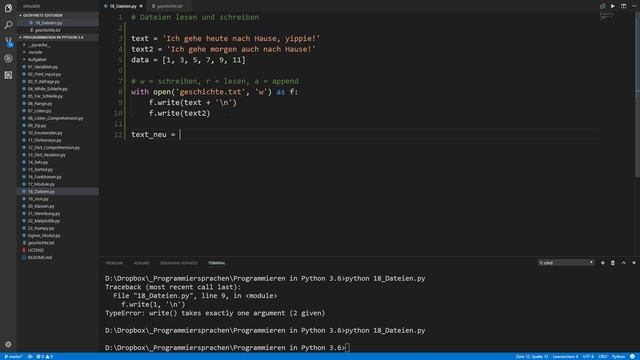Select the Terminal panel tab

pos(216,263)
